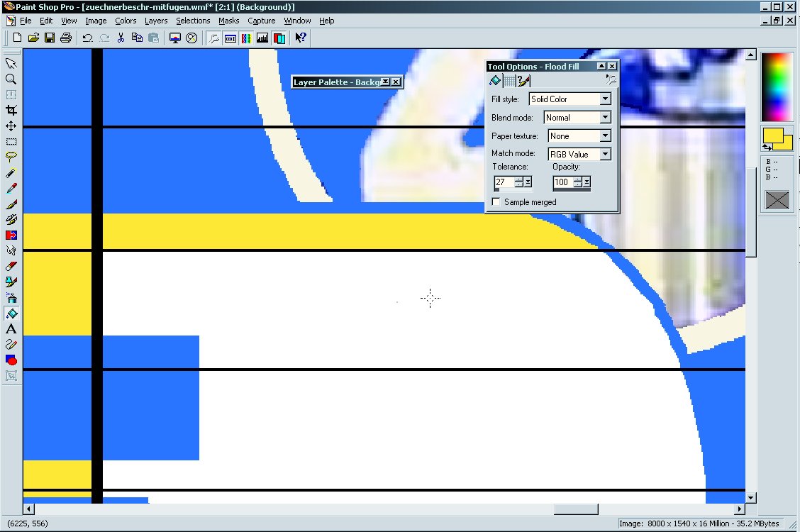Screen dimensions: 800x532
Task: Select the Eraser tool
Action: click(11, 266)
